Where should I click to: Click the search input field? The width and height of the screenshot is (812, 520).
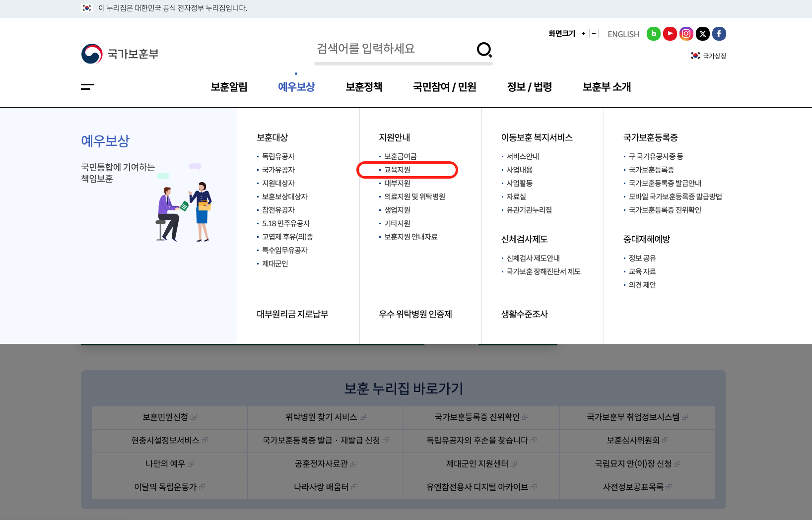tap(397, 49)
